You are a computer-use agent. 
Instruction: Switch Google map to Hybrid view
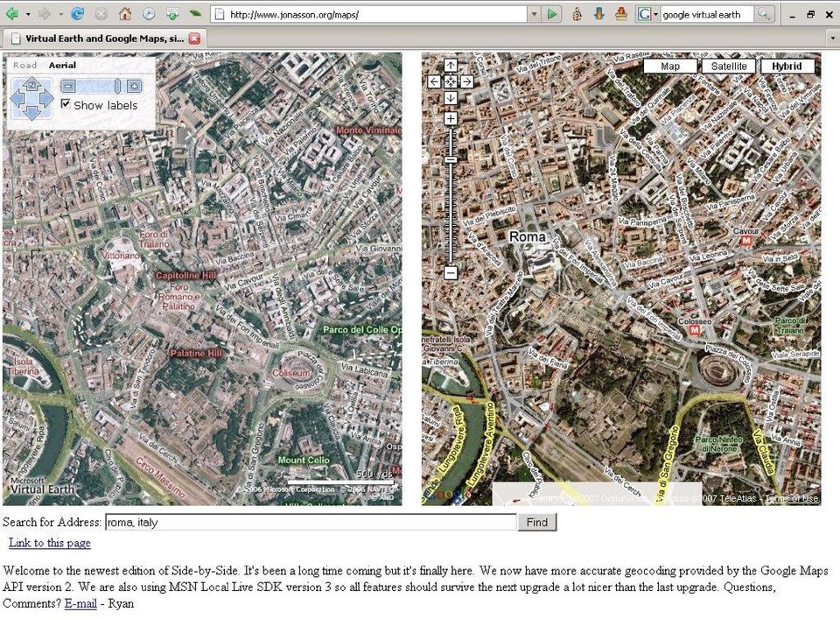[x=787, y=67]
